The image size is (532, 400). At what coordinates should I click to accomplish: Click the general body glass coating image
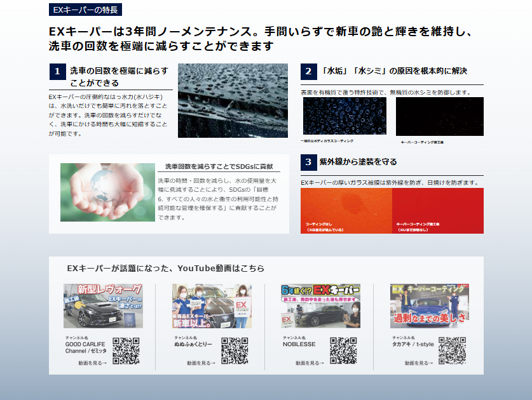coord(345,116)
